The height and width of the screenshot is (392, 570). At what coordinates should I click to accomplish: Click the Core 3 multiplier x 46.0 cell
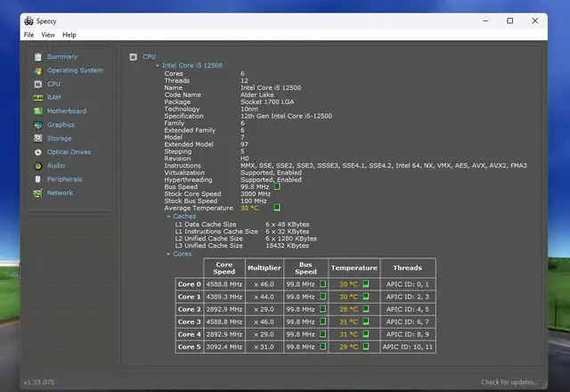[x=265, y=322]
